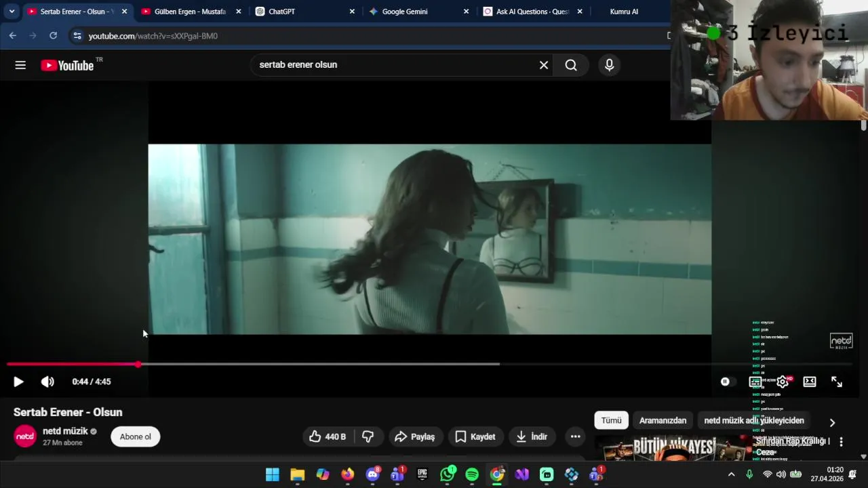Download the video via İndir
868x488 pixels.
[532, 436]
